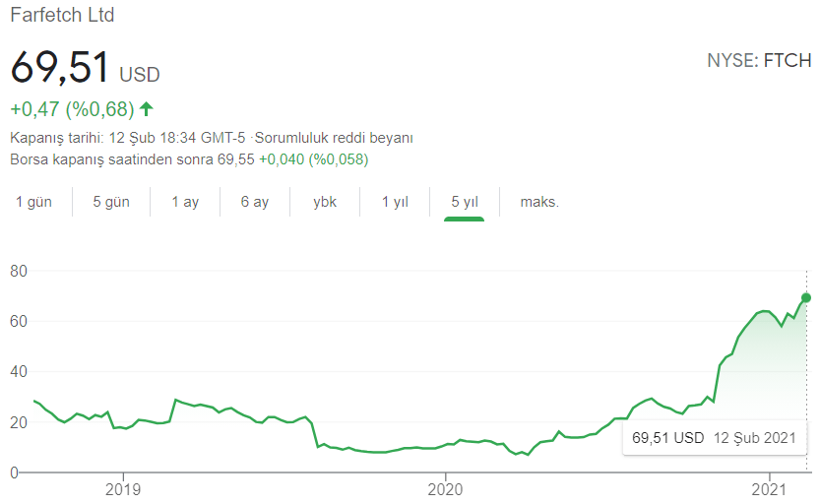Click the 69,51 USD 12 Şub 2021 tooltip

[x=713, y=437]
